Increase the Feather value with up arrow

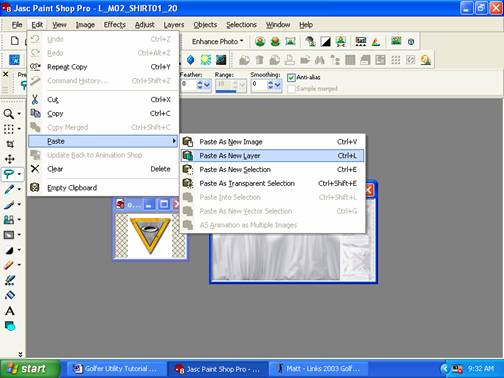tap(200, 82)
